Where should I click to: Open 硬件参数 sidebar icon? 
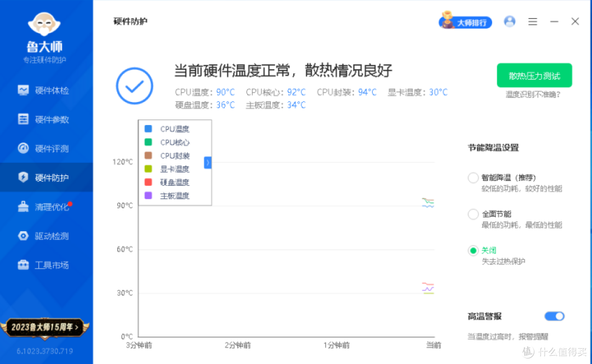point(23,120)
